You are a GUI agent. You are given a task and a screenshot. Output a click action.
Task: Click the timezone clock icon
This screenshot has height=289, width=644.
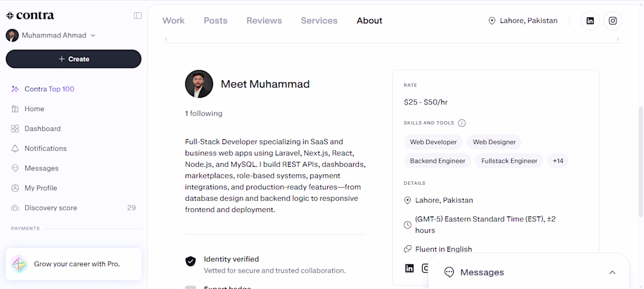[407, 225]
